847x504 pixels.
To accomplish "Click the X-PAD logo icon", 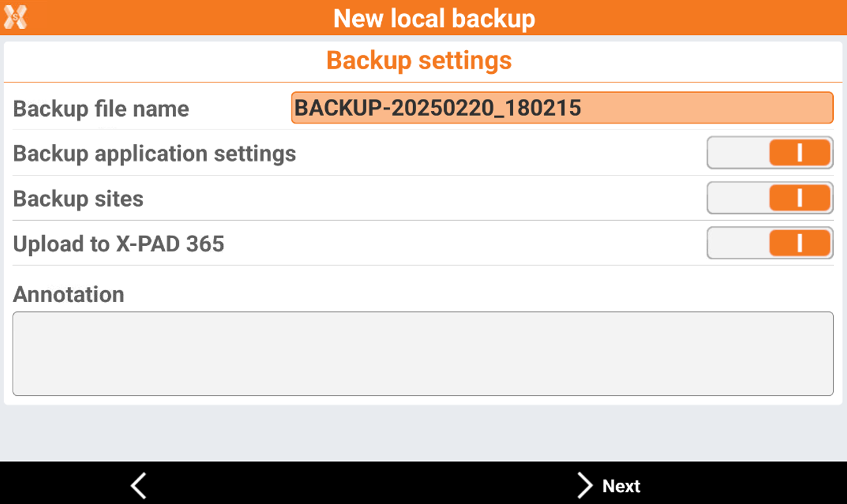I will (15, 17).
